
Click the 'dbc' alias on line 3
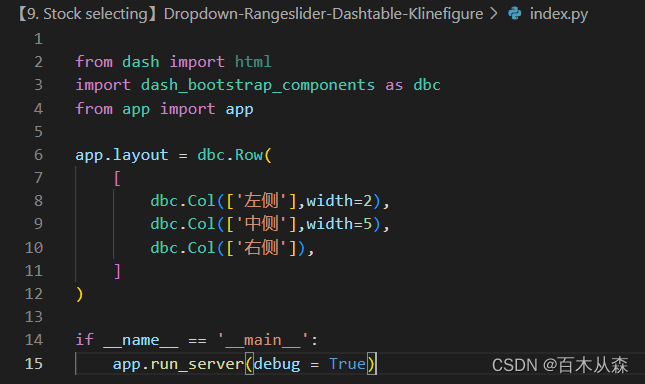pos(427,85)
